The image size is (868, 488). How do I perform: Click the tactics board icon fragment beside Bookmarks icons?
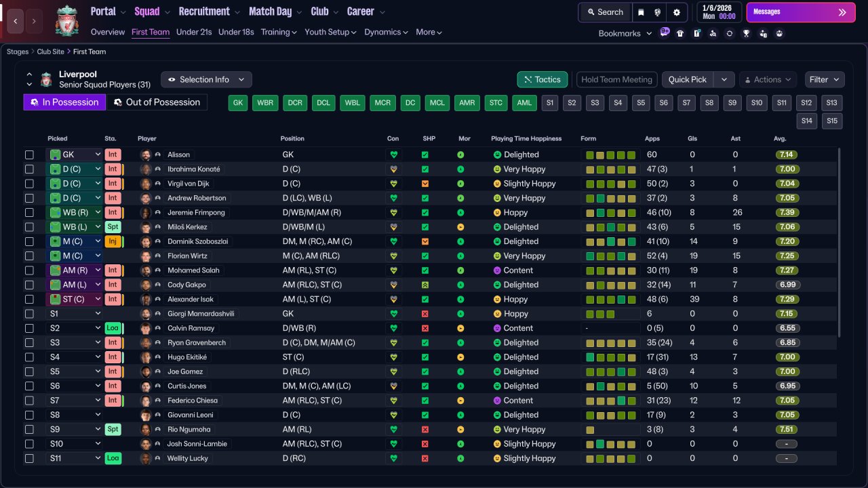click(696, 33)
